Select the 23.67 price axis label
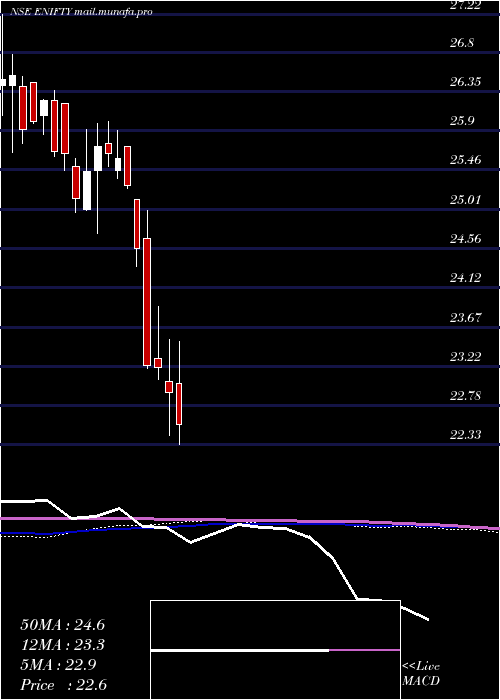Image resolution: width=500 pixels, height=700 pixels. (x=466, y=317)
